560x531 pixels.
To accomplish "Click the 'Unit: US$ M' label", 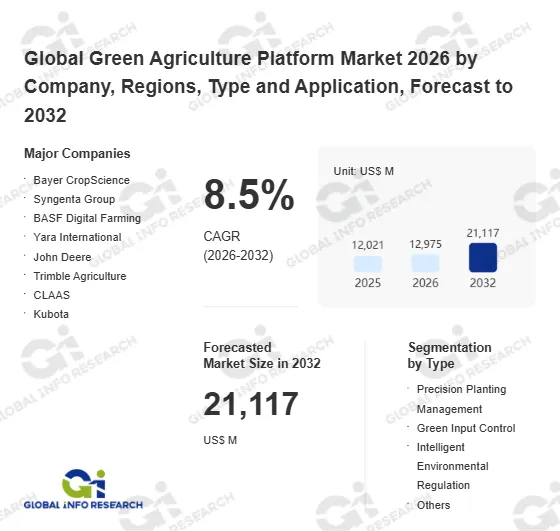I will 364,171.
